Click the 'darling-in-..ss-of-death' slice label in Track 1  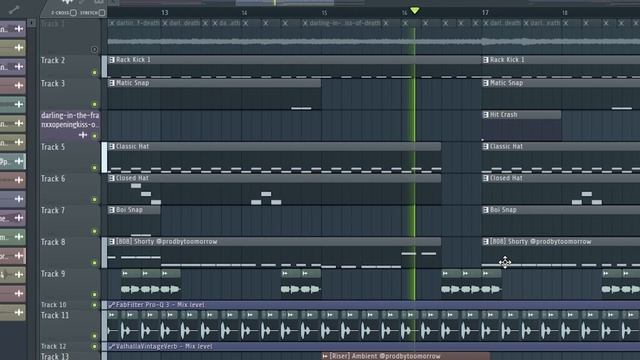(345, 23)
